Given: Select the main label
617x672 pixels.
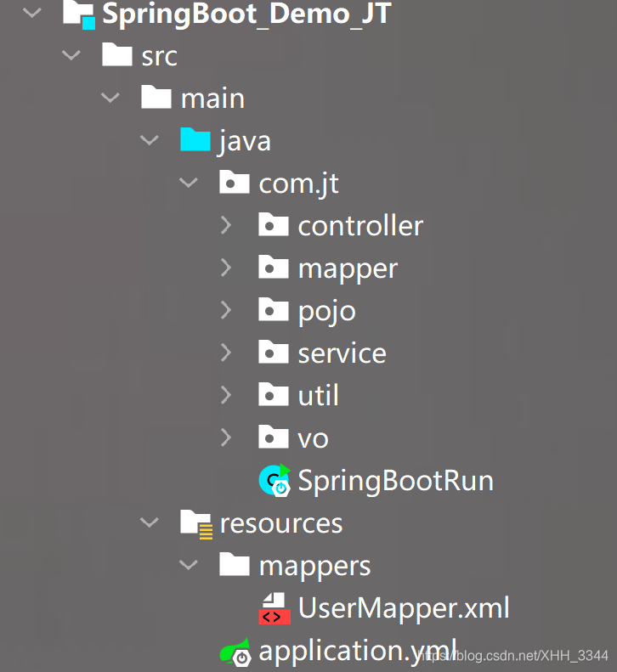Looking at the screenshot, I should click(212, 99).
